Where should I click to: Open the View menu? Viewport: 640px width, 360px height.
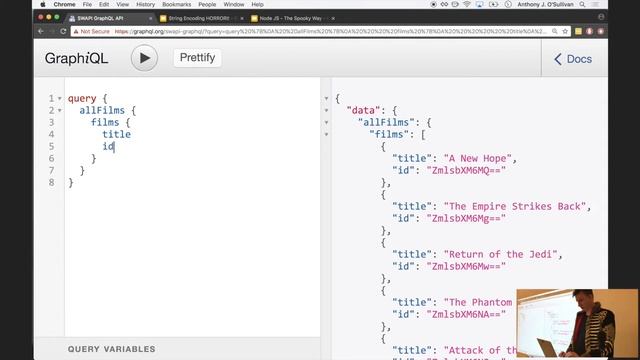pos(122,4)
